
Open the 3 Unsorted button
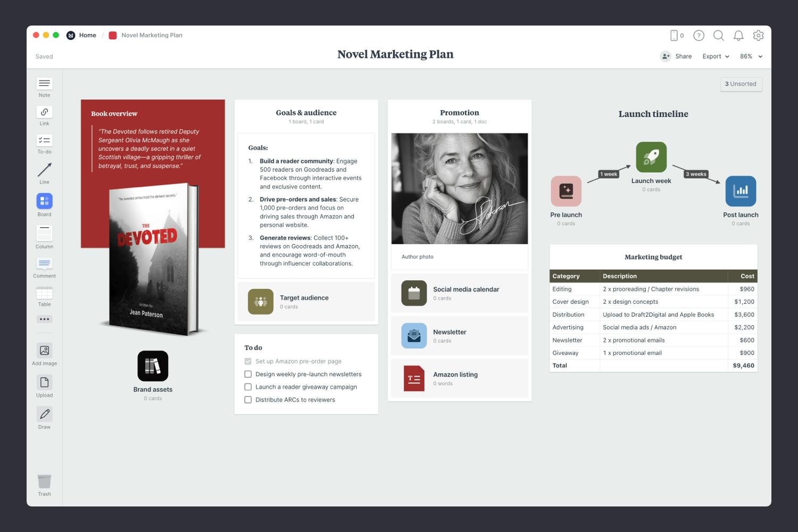pos(741,84)
